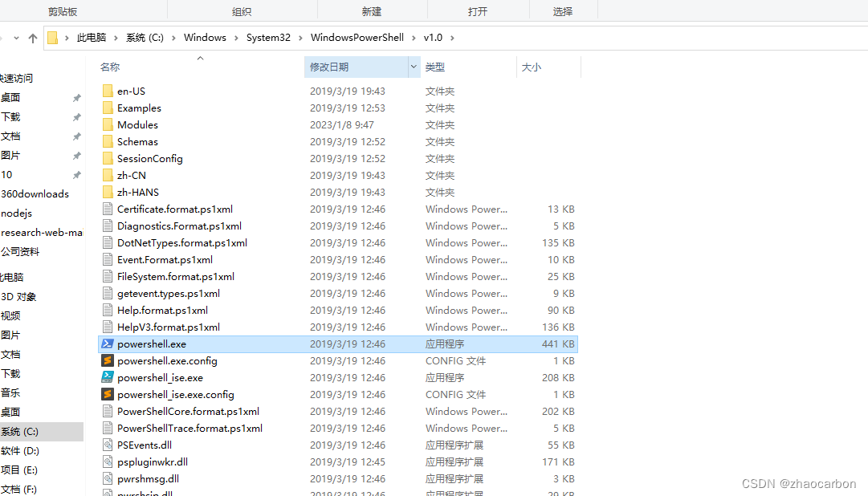Select the pspluginwkr.dll file icon
Viewport: 868px width, 496px height.
point(108,461)
